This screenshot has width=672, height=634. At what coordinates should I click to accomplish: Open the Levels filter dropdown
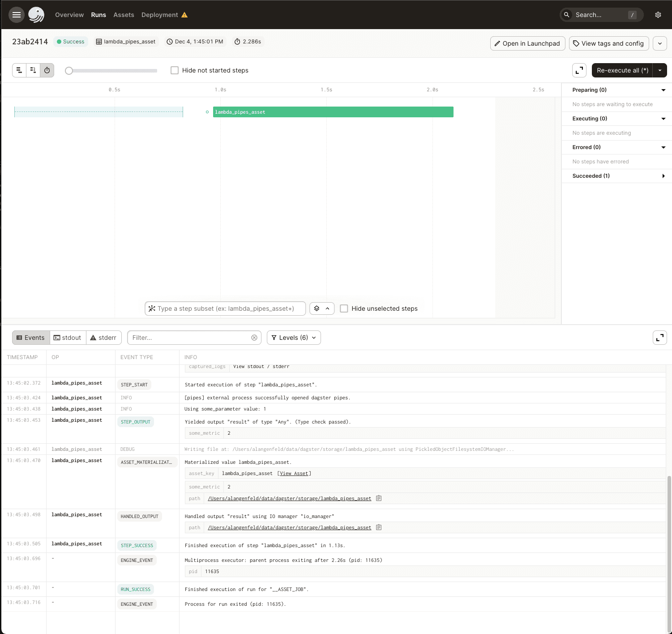click(x=293, y=338)
